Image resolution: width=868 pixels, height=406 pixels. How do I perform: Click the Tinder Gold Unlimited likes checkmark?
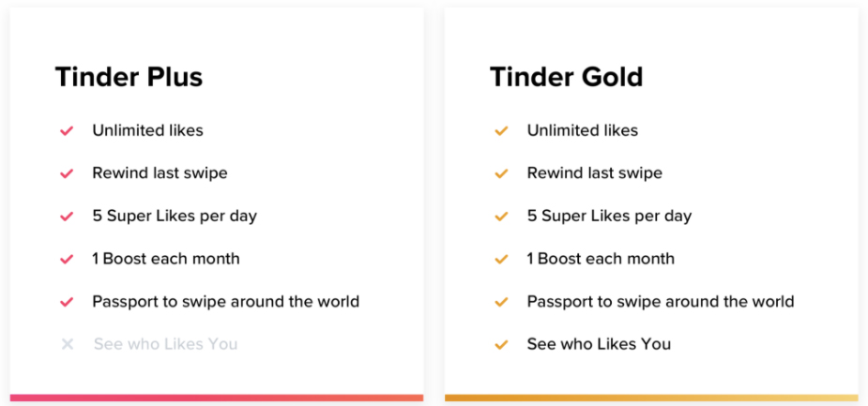(501, 131)
